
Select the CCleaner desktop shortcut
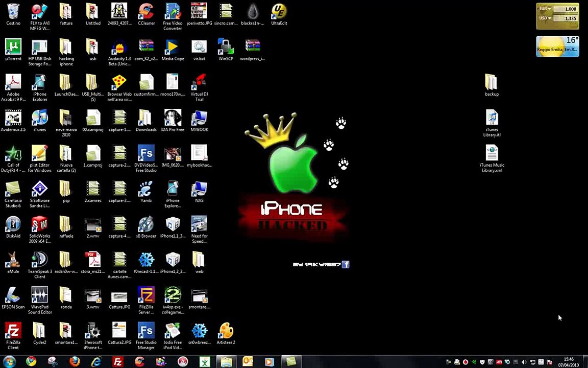146,15
